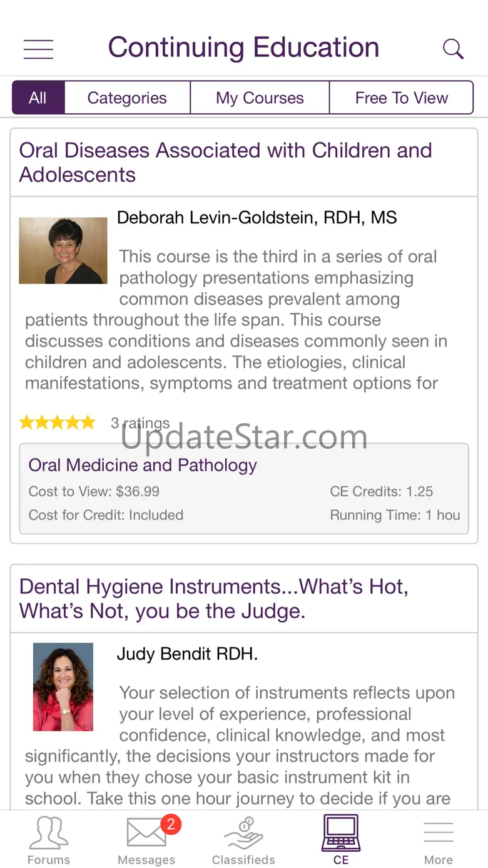Image resolution: width=488 pixels, height=868 pixels.
Task: Select the All filter tab
Action: 38,98
